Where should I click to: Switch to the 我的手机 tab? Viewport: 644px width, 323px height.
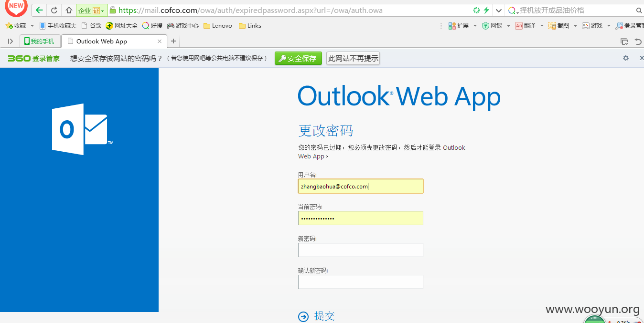pos(40,41)
